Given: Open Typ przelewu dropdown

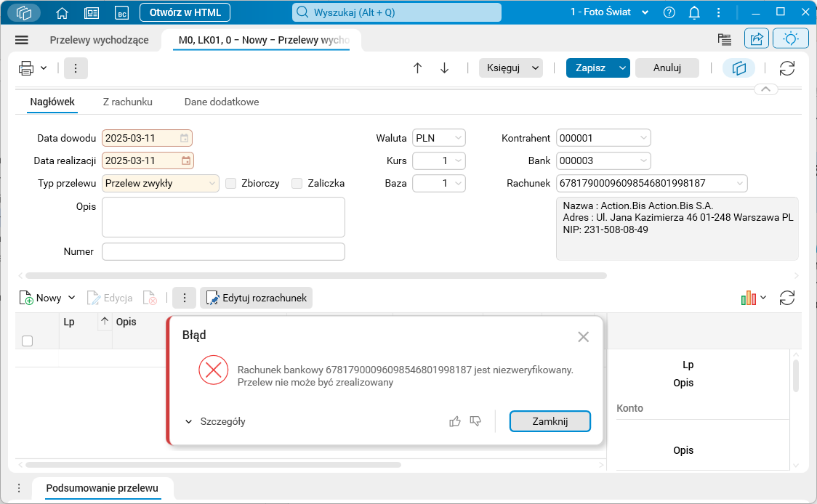Looking at the screenshot, I should tap(212, 183).
